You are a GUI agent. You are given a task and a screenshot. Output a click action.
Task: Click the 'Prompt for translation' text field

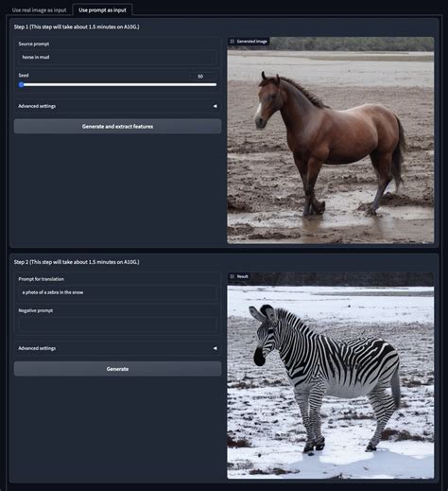click(117, 292)
